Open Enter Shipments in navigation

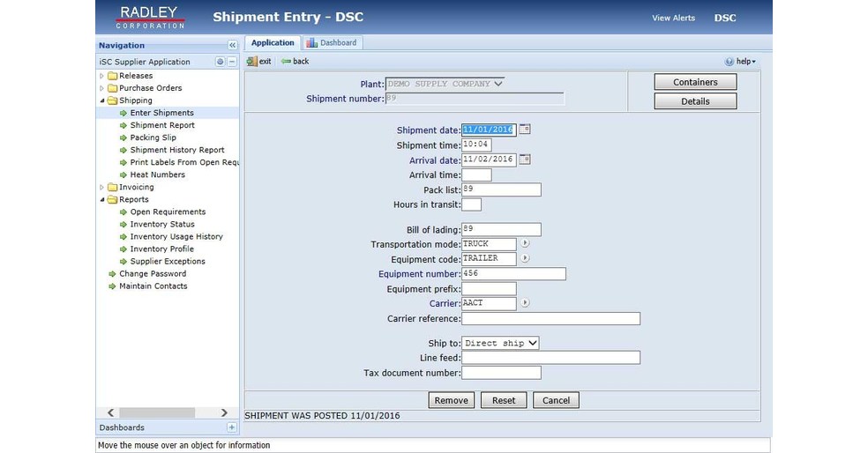161,113
